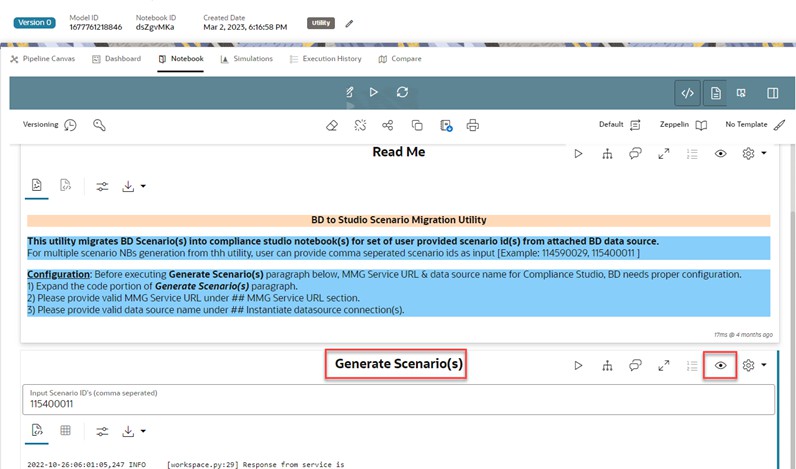Expand Read Me settings dropdown caret

[x=764, y=153]
